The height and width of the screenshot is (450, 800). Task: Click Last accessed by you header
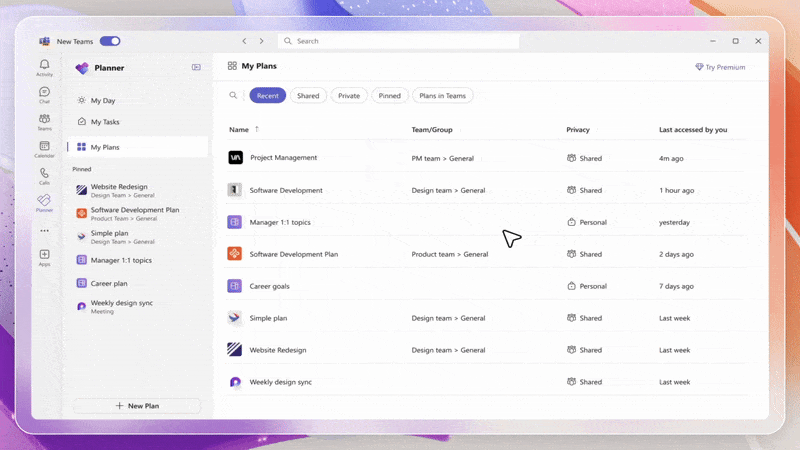pyautogui.click(x=693, y=130)
